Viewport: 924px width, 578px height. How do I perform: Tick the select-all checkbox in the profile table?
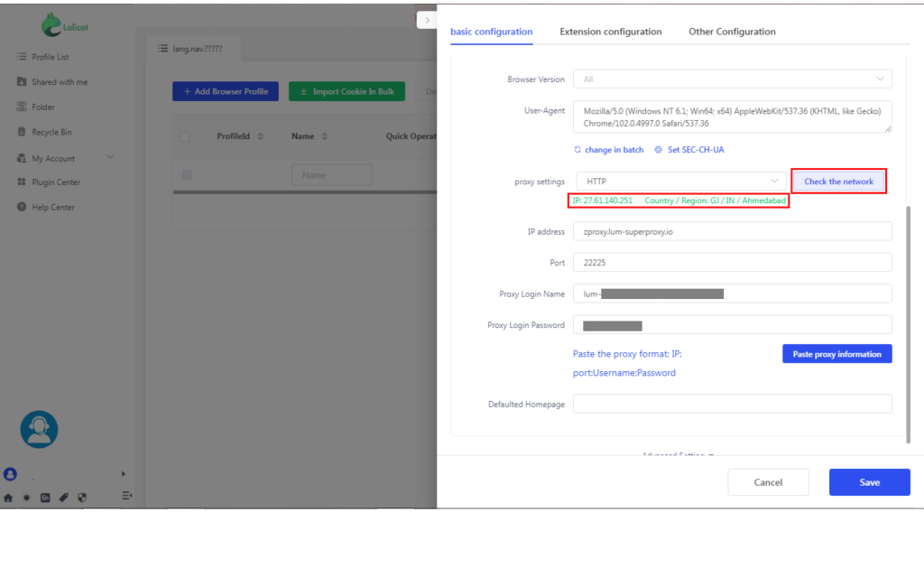pos(185,136)
